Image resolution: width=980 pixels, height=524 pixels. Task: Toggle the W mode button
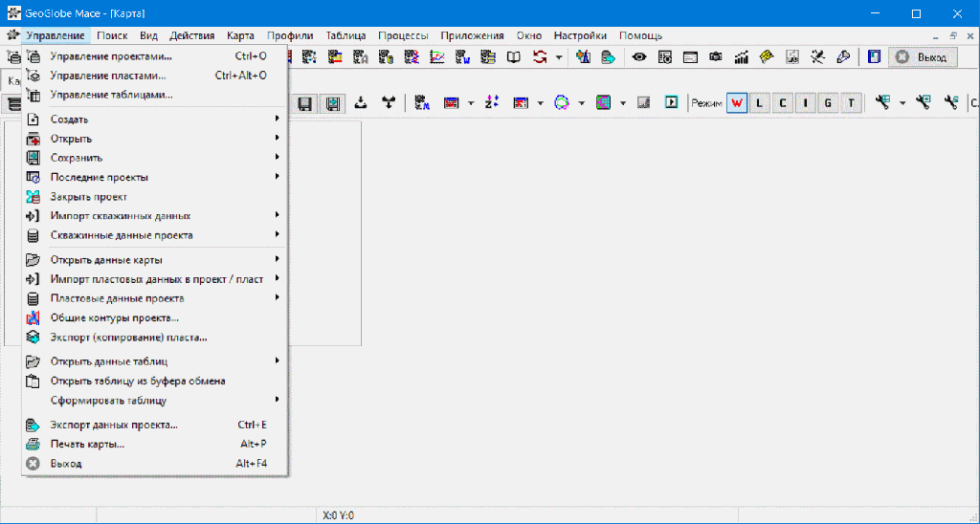(x=737, y=103)
